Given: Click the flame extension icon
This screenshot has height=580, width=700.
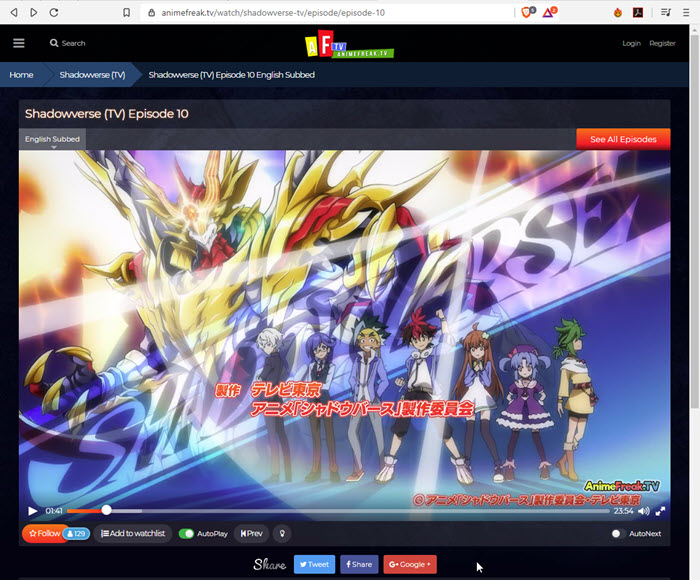Looking at the screenshot, I should point(618,13).
